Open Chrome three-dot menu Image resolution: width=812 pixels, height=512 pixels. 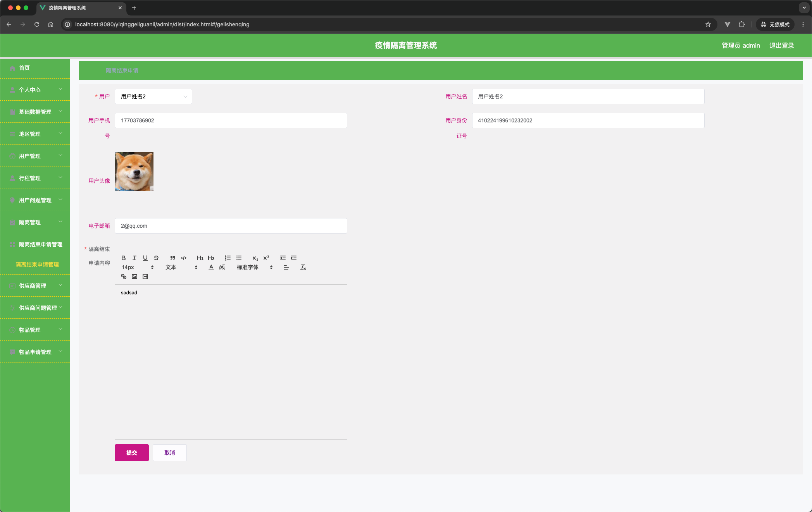(803, 24)
